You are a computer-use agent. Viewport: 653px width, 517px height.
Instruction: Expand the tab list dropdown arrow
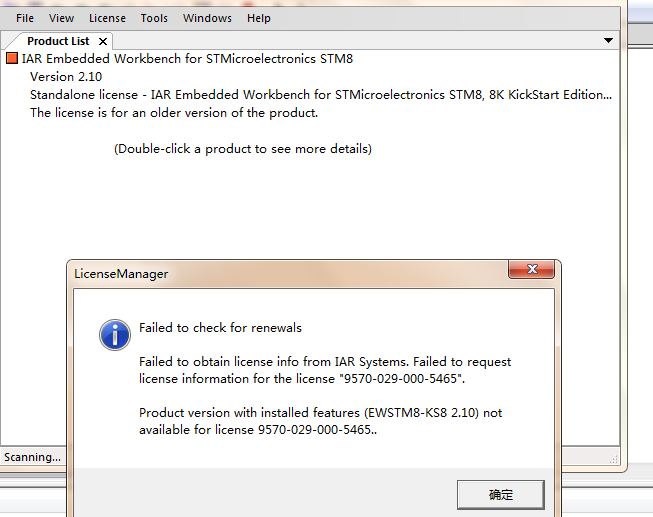(608, 40)
